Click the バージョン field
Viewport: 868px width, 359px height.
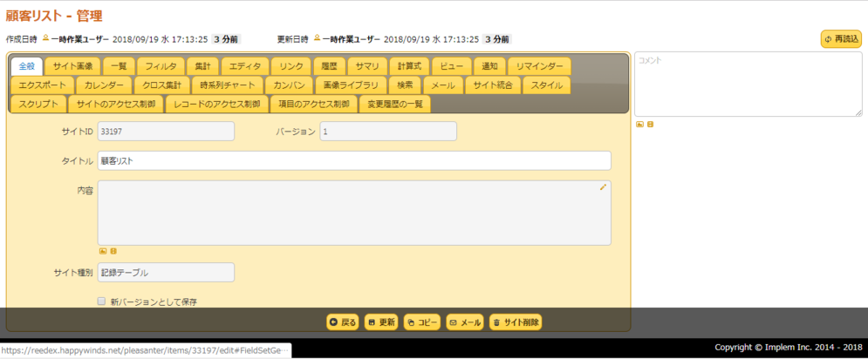pos(388,132)
